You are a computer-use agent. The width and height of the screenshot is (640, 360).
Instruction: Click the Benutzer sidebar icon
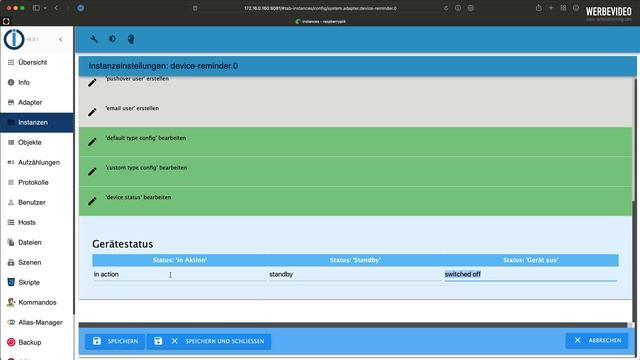(x=11, y=202)
